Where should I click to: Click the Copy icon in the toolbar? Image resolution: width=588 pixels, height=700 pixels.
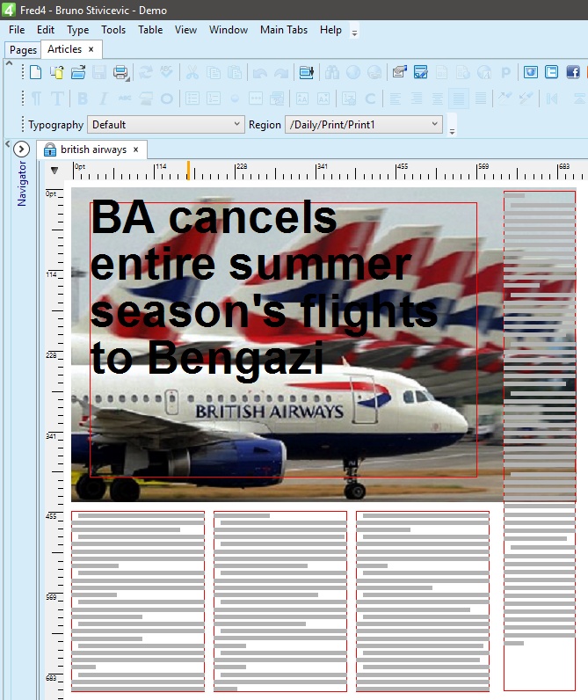[x=214, y=72]
